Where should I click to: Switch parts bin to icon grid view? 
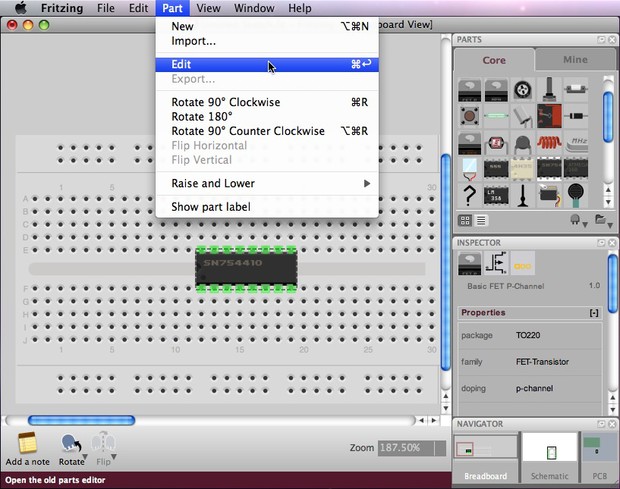click(465, 220)
